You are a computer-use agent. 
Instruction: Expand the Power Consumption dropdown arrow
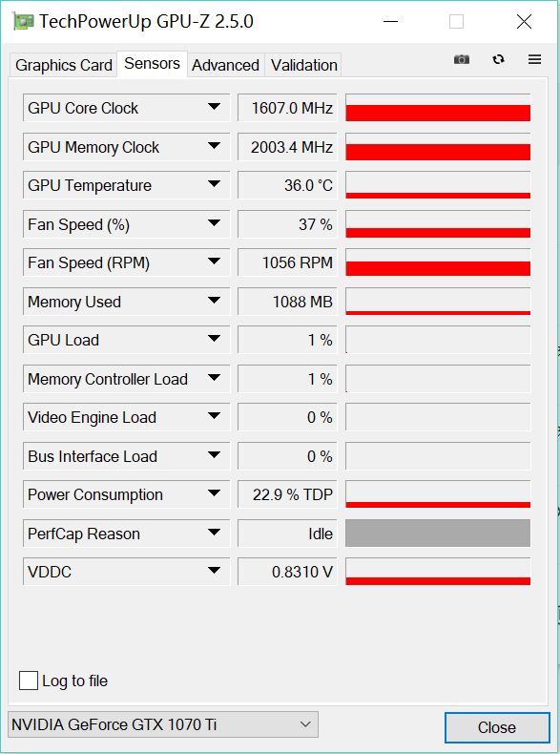214,493
